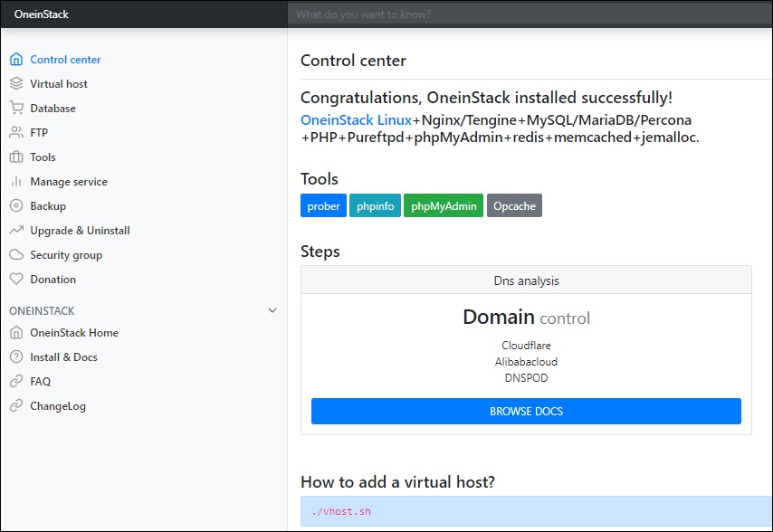Click the gray Opcache button

pyautogui.click(x=514, y=206)
